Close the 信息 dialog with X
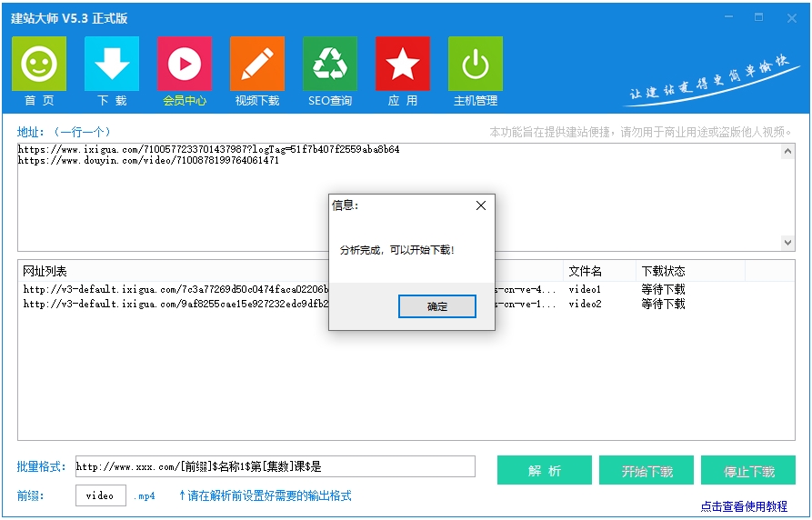This screenshot has height=520, width=812. (481, 205)
